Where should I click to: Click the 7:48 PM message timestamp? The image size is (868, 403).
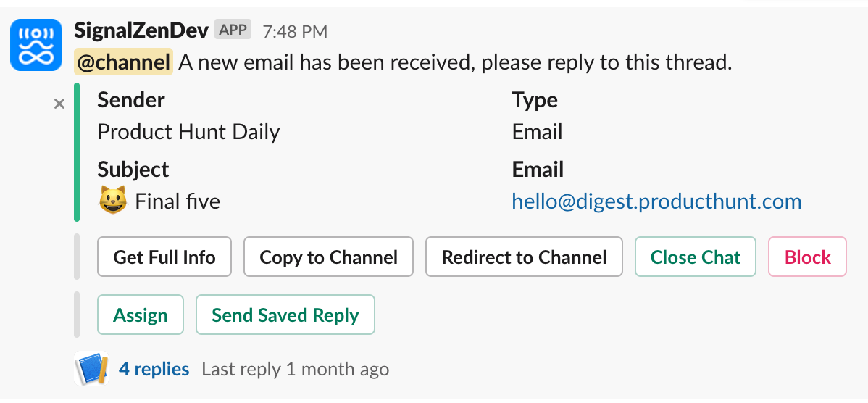pos(295,31)
